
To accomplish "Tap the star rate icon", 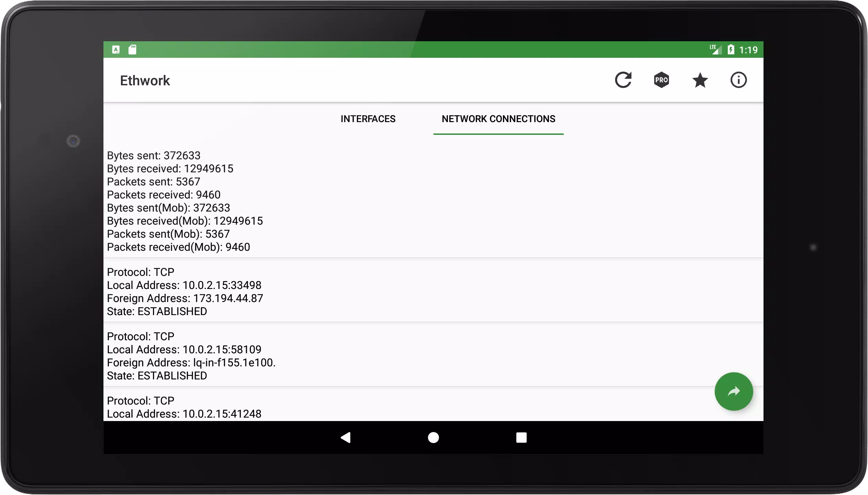I will pos(700,80).
